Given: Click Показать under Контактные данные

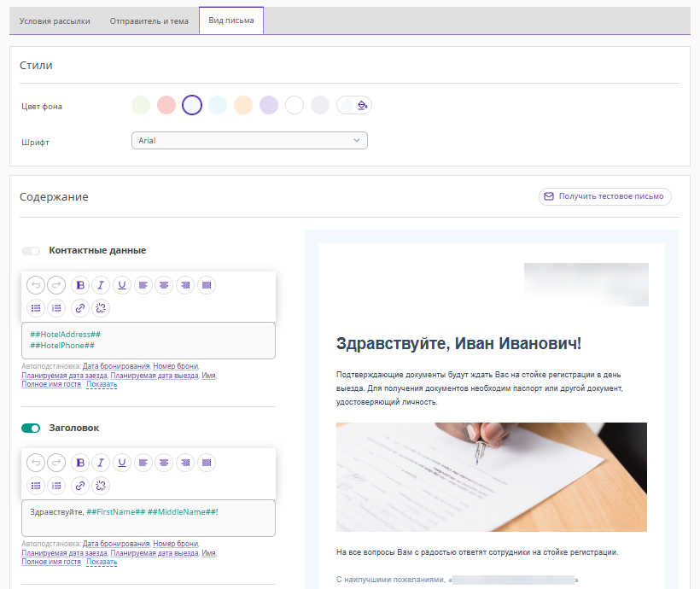Looking at the screenshot, I should click(x=102, y=384).
